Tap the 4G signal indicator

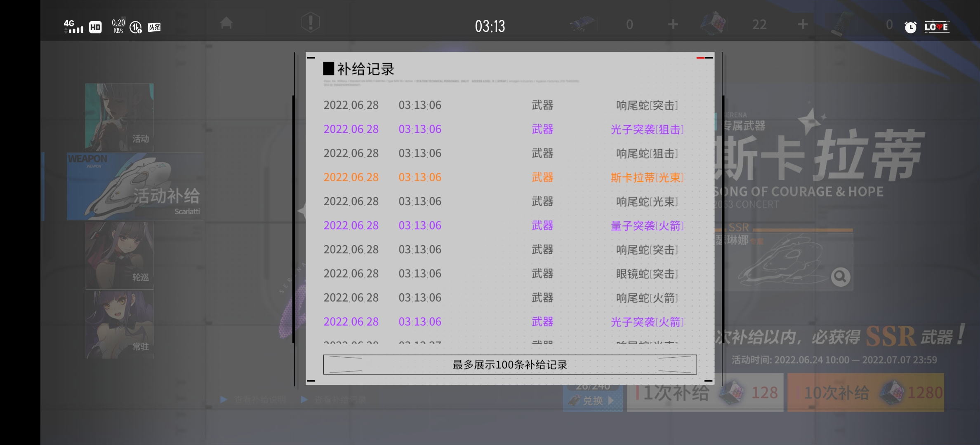(x=73, y=26)
